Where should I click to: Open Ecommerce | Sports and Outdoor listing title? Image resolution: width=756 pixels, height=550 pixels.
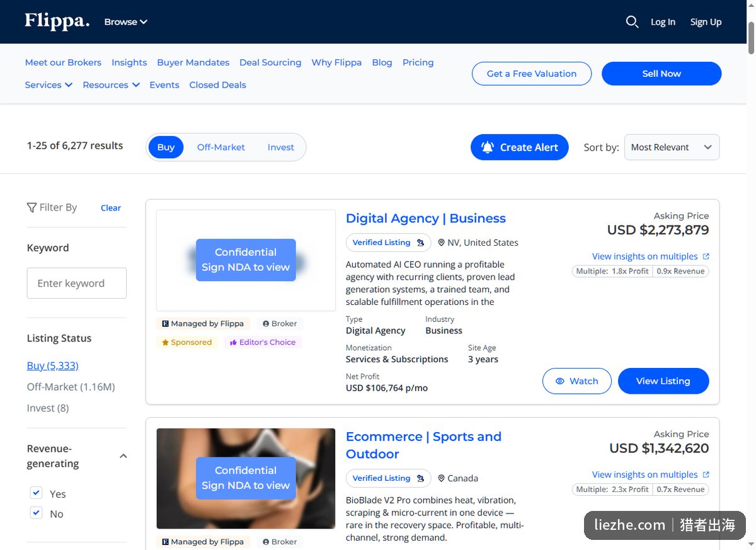pyautogui.click(x=423, y=445)
